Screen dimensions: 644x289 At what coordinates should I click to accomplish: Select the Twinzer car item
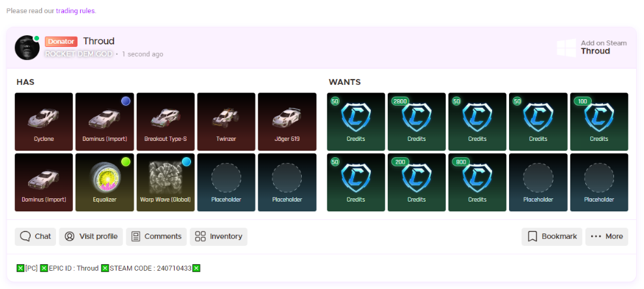226,122
